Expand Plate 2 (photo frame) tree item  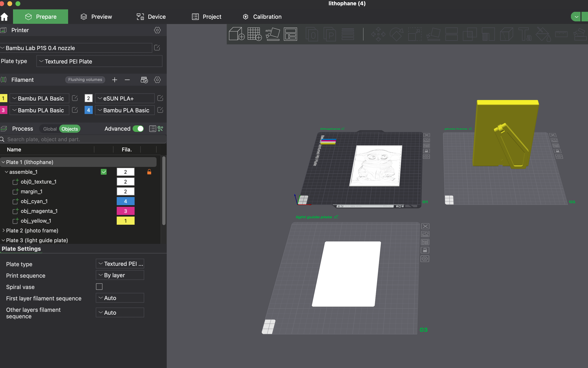pyautogui.click(x=3, y=230)
